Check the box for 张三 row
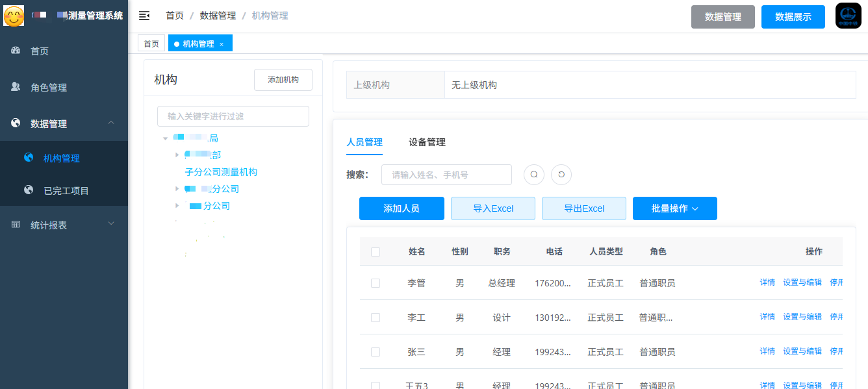868x389 pixels. pyautogui.click(x=376, y=352)
